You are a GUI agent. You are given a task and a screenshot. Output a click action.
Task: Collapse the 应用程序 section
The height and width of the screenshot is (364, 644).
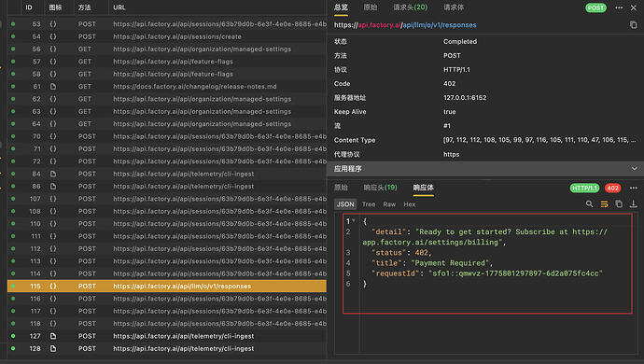pyautogui.click(x=634, y=168)
